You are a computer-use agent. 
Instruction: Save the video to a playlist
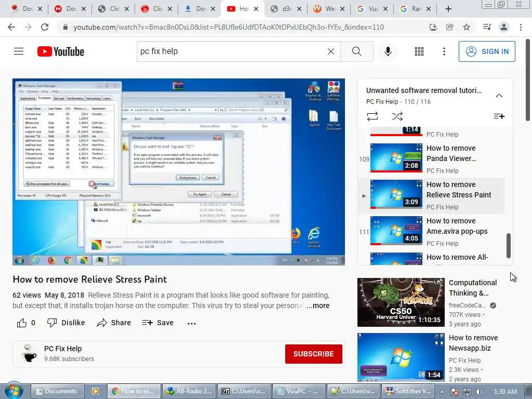(x=158, y=323)
